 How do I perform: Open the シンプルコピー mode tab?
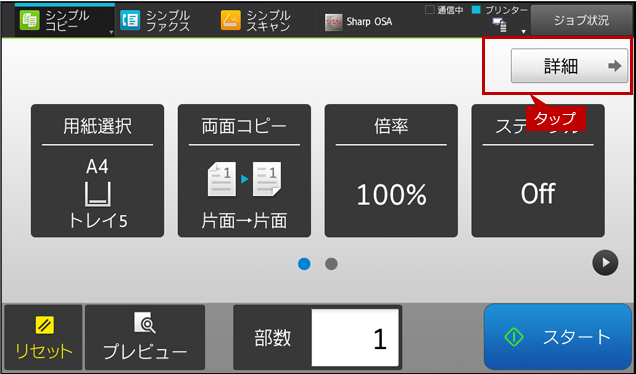(64, 20)
